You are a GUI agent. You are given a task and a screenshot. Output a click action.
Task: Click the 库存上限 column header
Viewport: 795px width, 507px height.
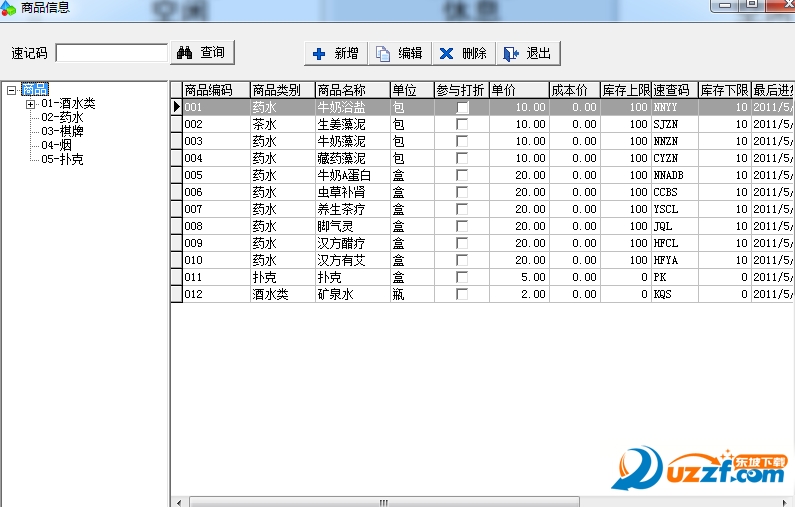626,90
